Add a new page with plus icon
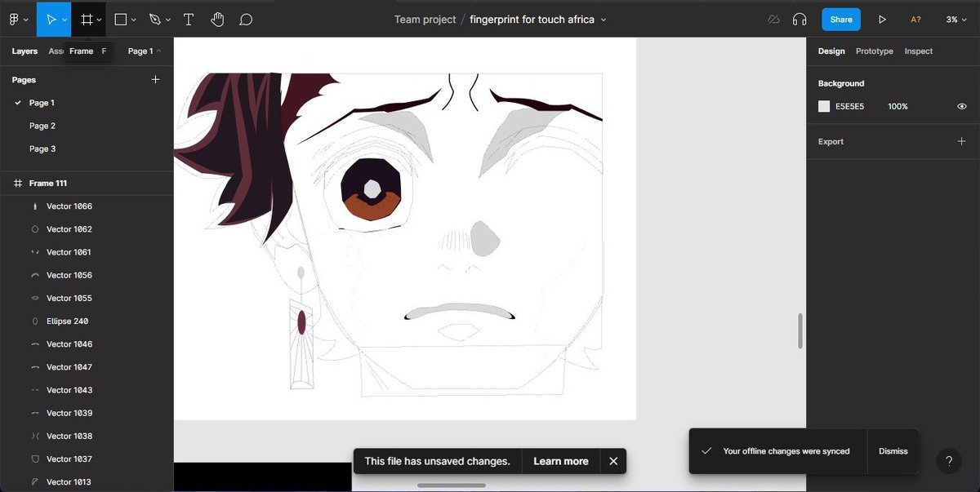Screen dimensions: 980x492 click(x=156, y=80)
